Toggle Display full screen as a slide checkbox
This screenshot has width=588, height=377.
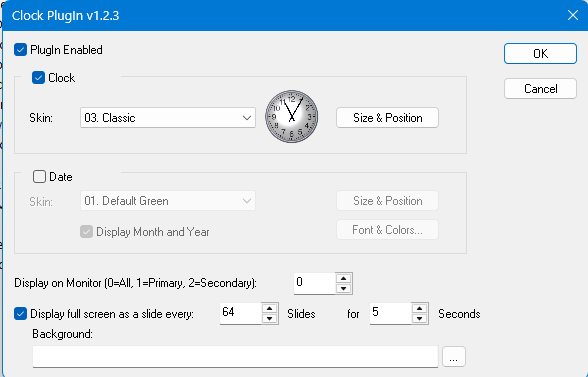(x=20, y=314)
